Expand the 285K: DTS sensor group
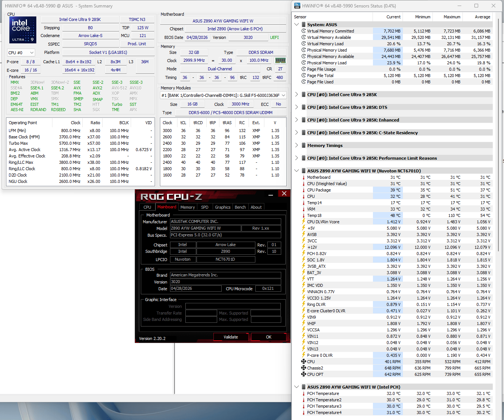504x420 pixels. [x=297, y=107]
